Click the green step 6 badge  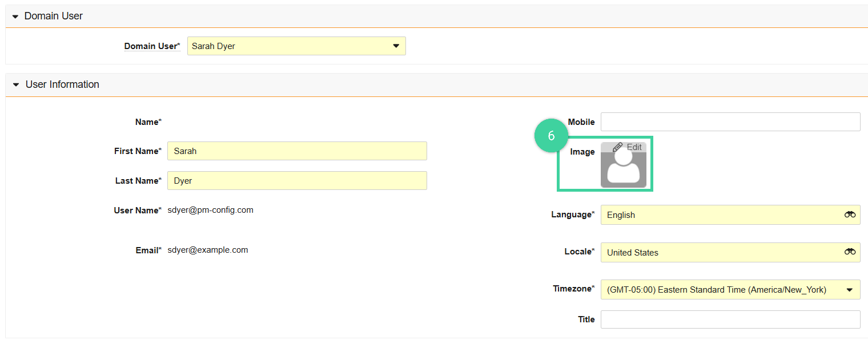click(551, 135)
